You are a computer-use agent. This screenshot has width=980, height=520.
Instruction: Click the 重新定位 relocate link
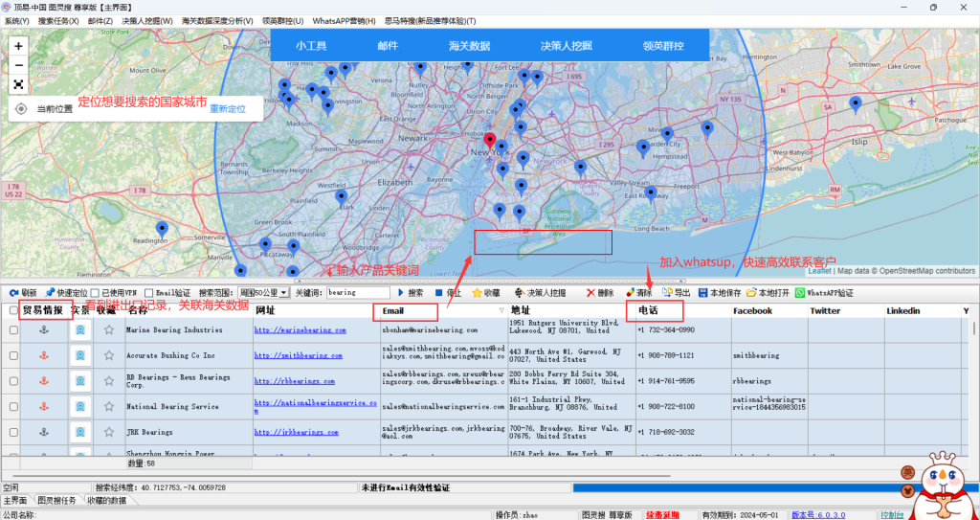tap(228, 109)
